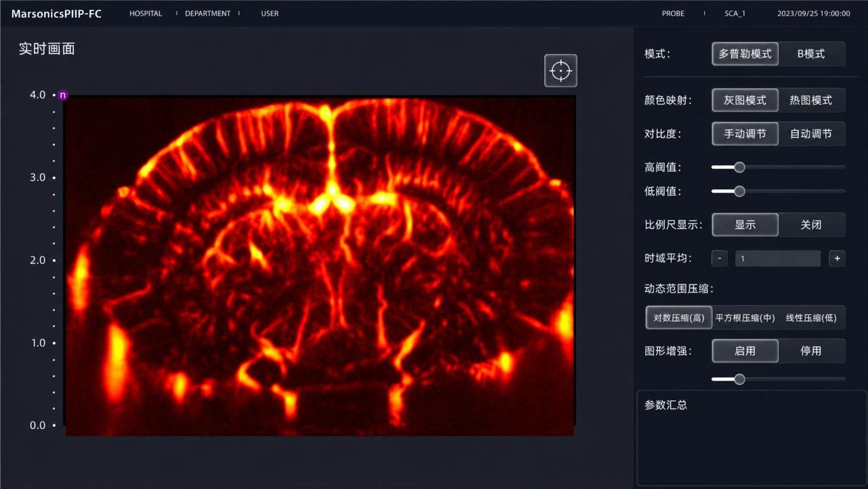Click the purple n marker on scale

click(63, 95)
